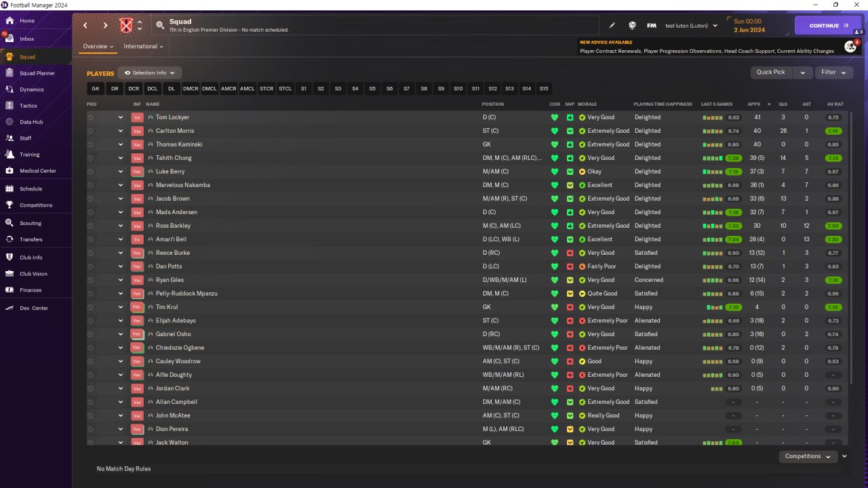Toggle the pick circle for Carlton Morris

tap(90, 131)
